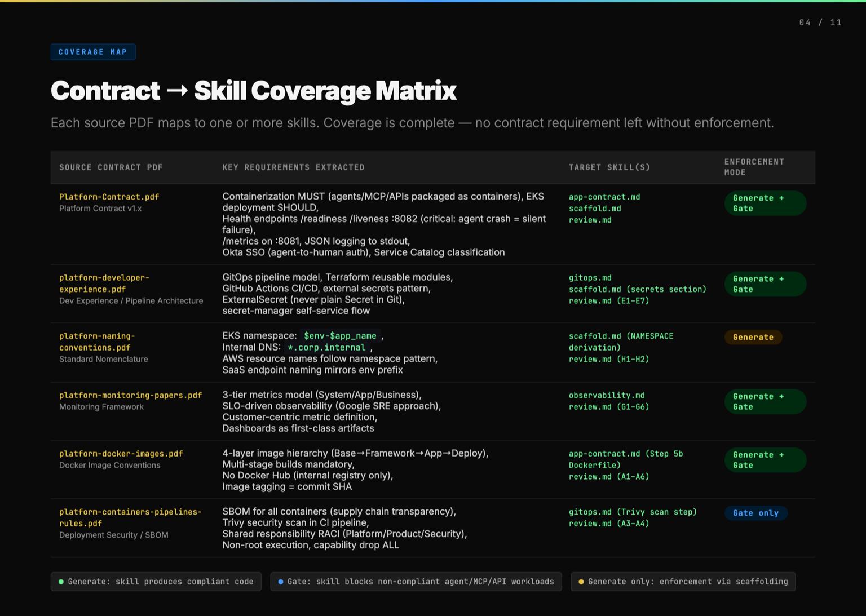Click app-contract.md in Platform-Contract row
The image size is (866, 616).
click(x=604, y=197)
